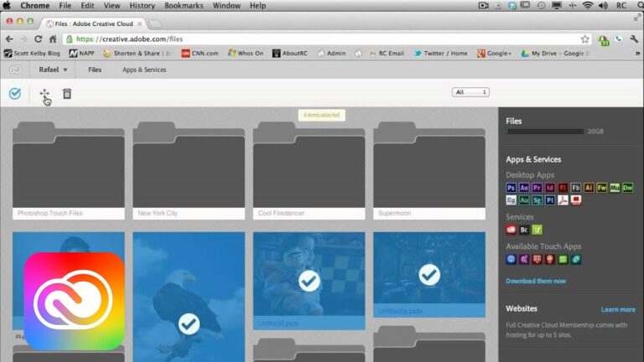Go to the browser home page icon
The width and height of the screenshot is (644, 362).
[53, 39]
